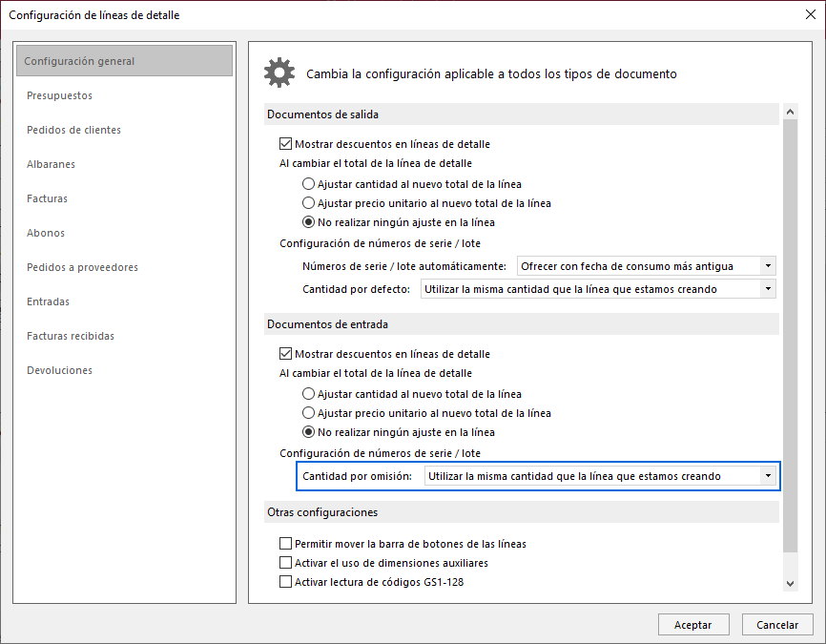Screen dimensions: 826x644
Task: Click the Aceptar button
Action: 693,625
